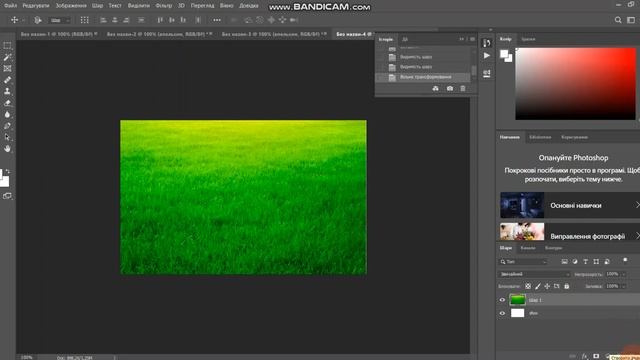This screenshot has height=360, width=640.
Task: Open the 'Текст' menu
Action: point(115,6)
